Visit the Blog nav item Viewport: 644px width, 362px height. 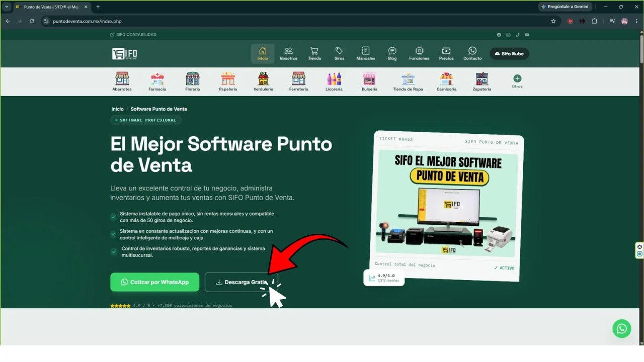[x=392, y=54]
